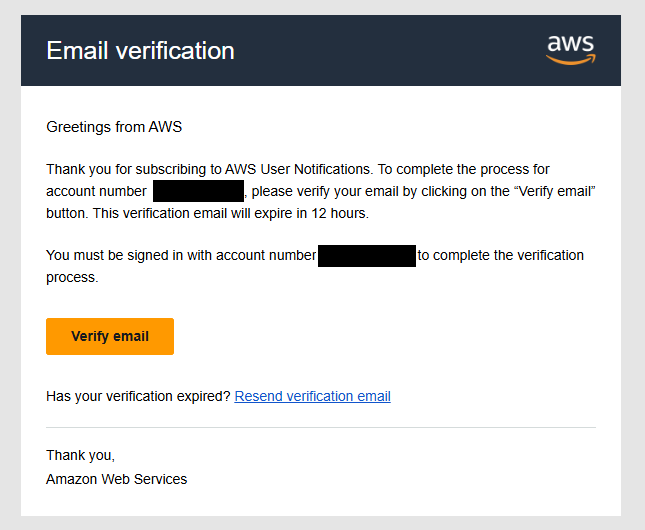The image size is (645, 530).
Task: Click the AWS logo in header
Action: pyautogui.click(x=571, y=50)
